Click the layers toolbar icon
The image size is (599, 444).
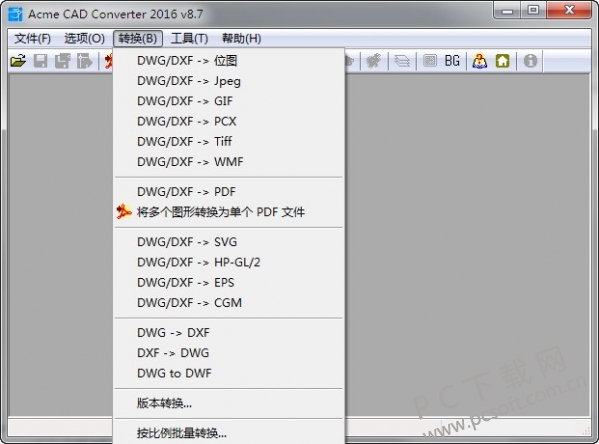pyautogui.click(x=401, y=61)
